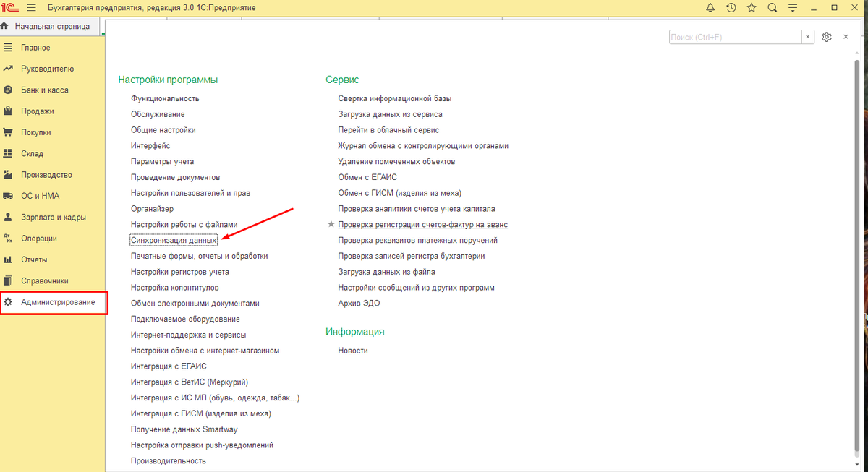Screen dimensions: 868x472
Task: Open Новости under Информация
Action: point(353,351)
